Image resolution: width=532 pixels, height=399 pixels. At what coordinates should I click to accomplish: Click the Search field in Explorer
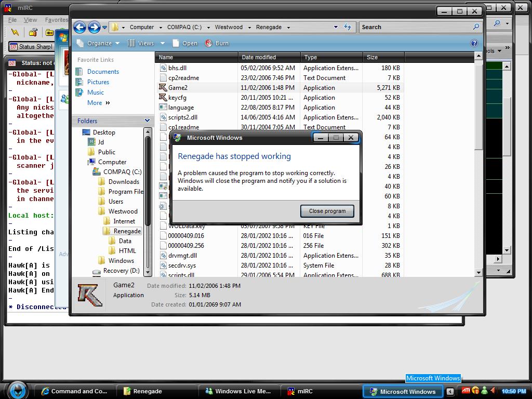pyautogui.click(x=416, y=27)
